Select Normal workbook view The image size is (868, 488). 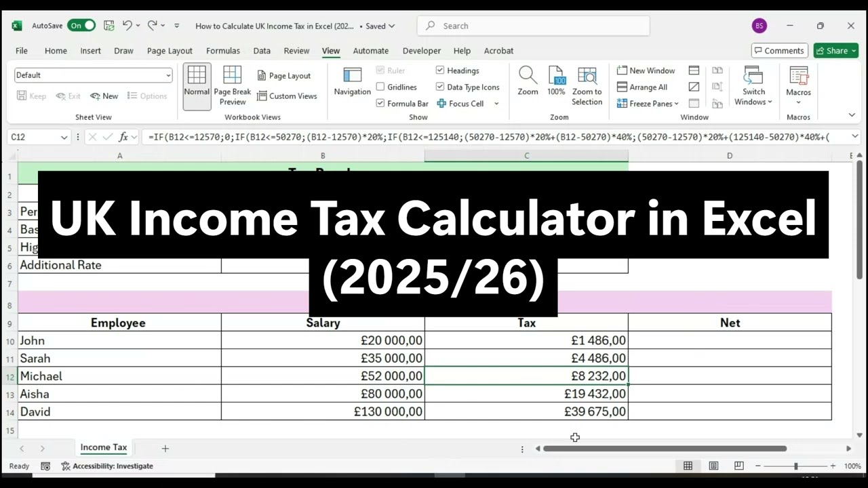[197, 86]
